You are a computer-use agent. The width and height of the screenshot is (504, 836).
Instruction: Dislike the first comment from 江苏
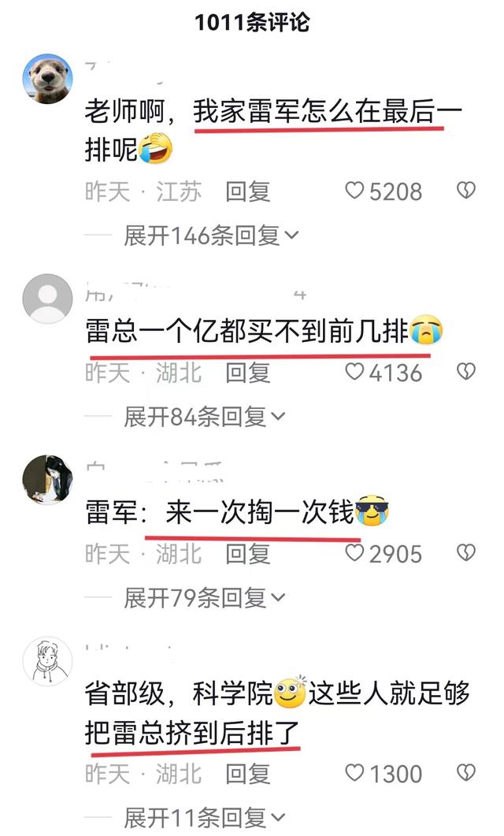point(466,191)
